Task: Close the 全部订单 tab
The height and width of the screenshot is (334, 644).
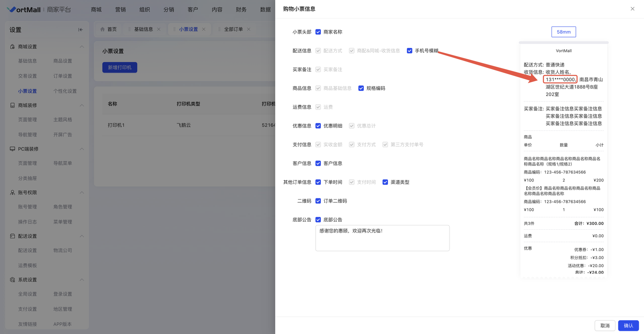Action: tap(249, 29)
